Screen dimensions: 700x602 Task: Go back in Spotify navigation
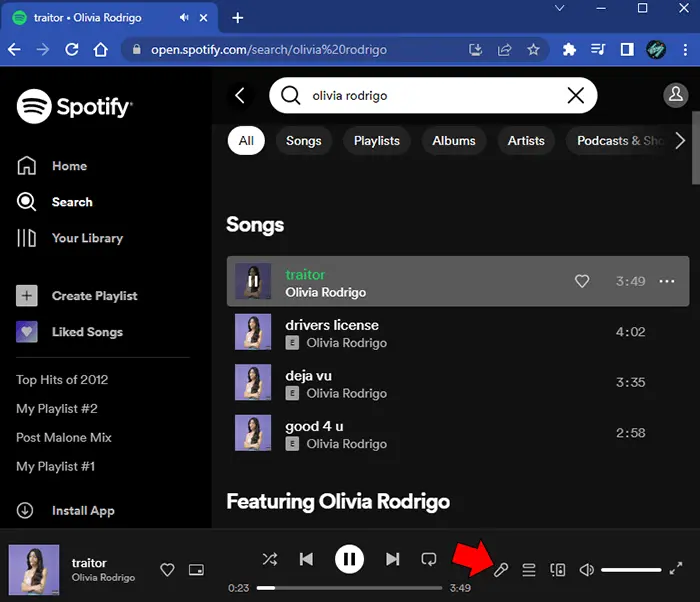240,95
